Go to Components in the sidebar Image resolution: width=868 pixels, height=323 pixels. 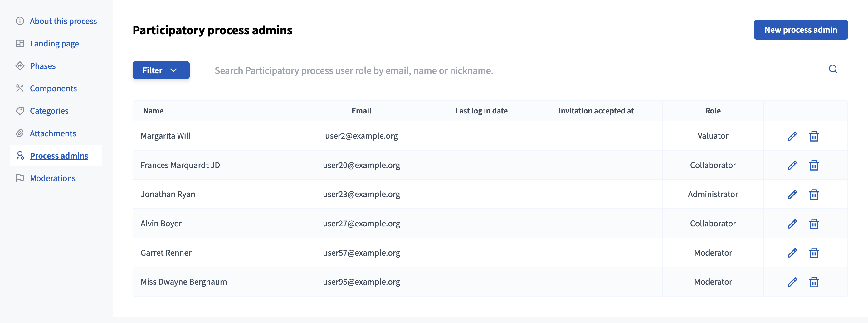(x=53, y=89)
